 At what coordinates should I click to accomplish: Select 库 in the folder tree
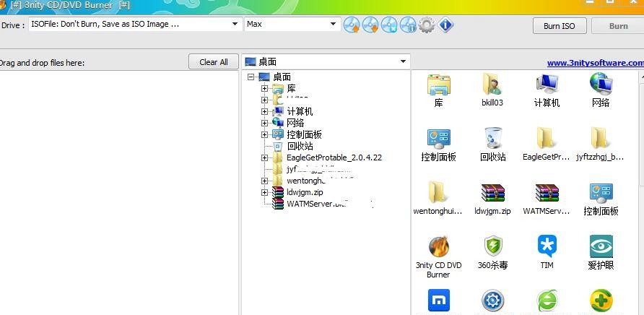pos(291,88)
